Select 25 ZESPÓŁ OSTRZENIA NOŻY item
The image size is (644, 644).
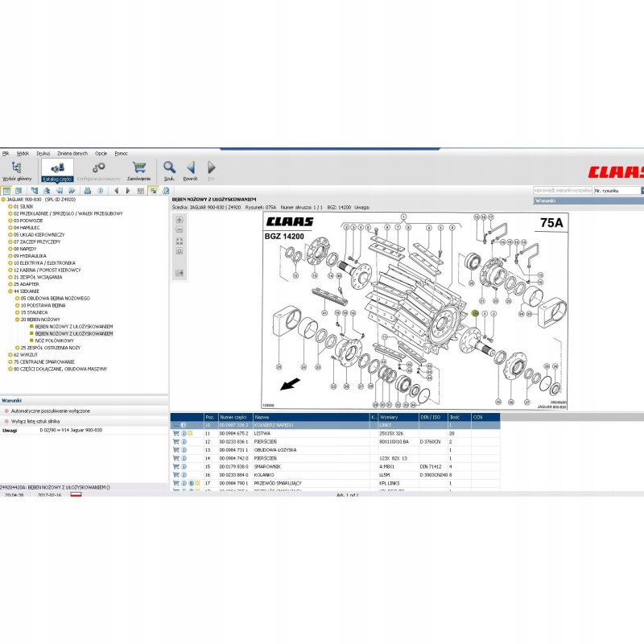[x=51, y=348]
